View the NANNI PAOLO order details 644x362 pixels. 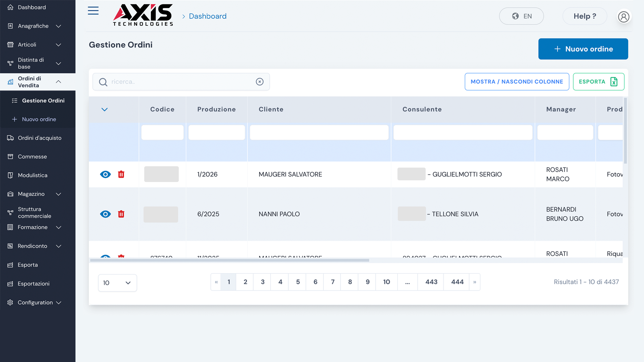(x=105, y=214)
